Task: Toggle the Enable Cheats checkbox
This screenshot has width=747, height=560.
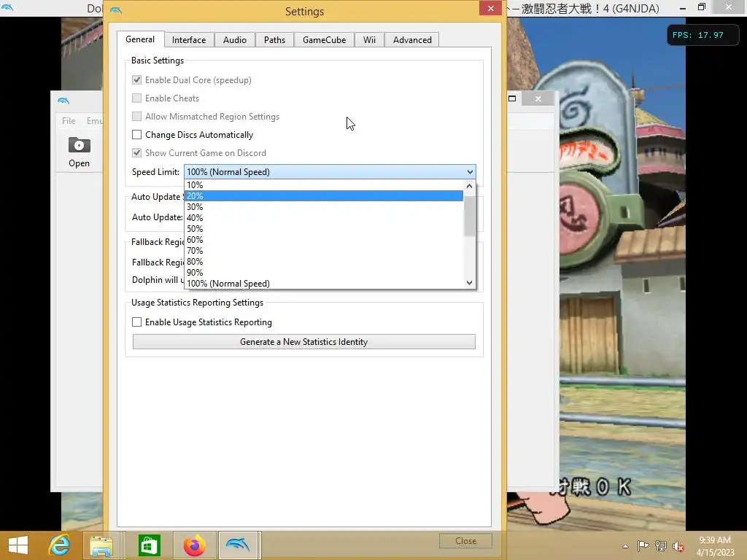Action: (136, 98)
